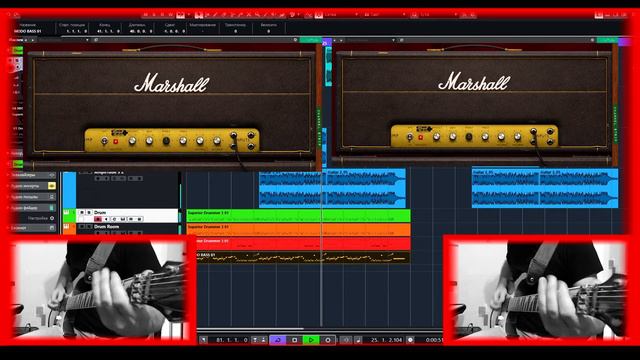Screen dimensions: 640x360
Task: Click the green button in left plugin header
Action: click(311, 40)
